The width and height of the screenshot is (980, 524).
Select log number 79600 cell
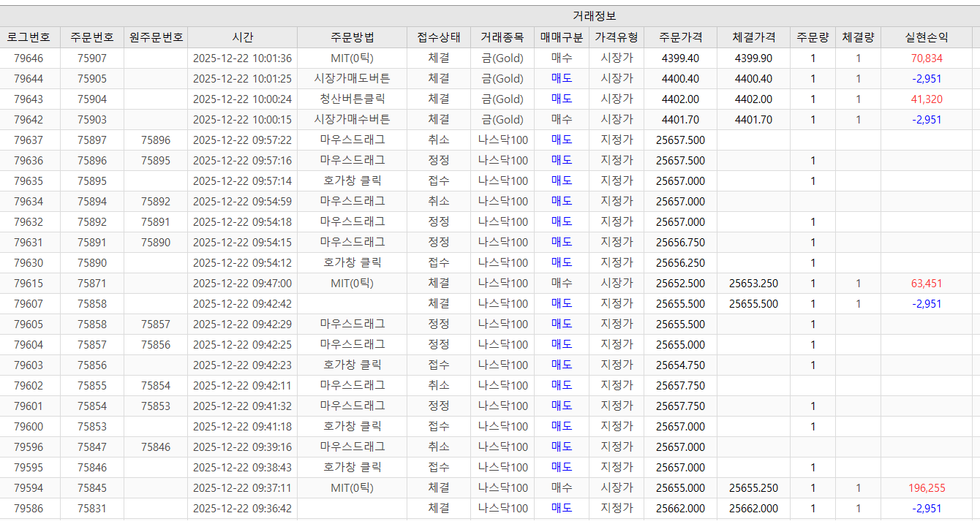(x=29, y=427)
